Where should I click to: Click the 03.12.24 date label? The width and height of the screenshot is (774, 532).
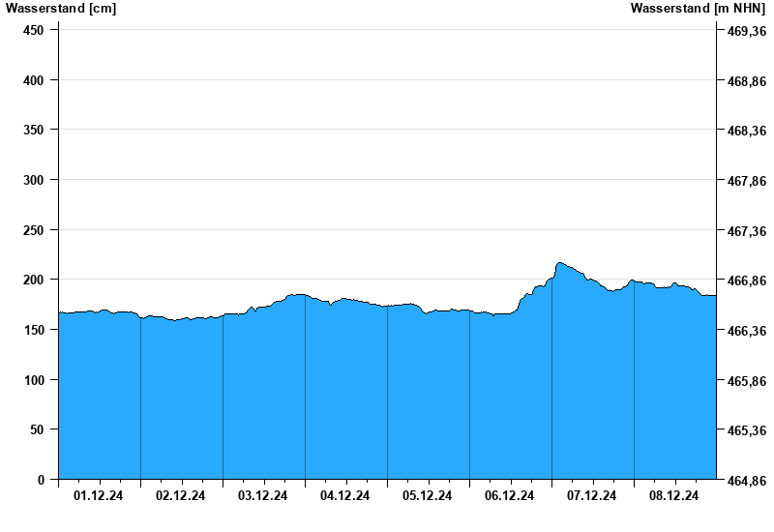(262, 495)
